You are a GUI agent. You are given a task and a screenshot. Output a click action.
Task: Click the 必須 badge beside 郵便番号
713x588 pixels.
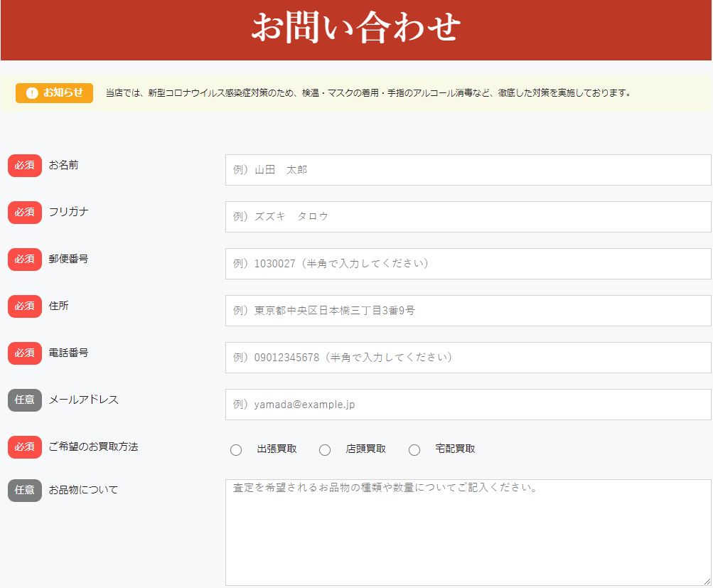[x=25, y=260]
